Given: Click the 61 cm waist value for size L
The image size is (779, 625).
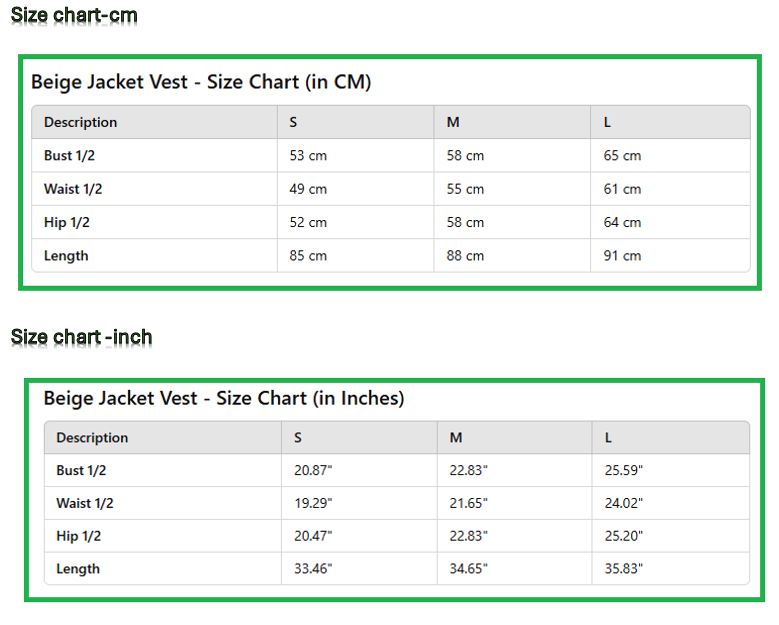Looking at the screenshot, I should 622,189.
